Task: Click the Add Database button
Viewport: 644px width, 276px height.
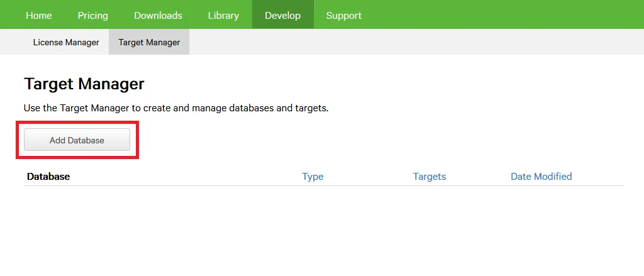Action: click(x=77, y=140)
